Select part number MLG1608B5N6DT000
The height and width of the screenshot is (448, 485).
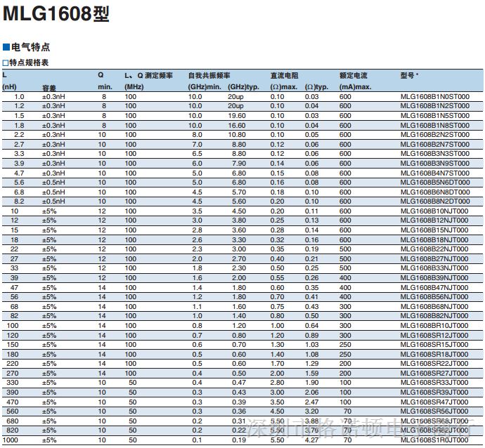click(x=435, y=183)
